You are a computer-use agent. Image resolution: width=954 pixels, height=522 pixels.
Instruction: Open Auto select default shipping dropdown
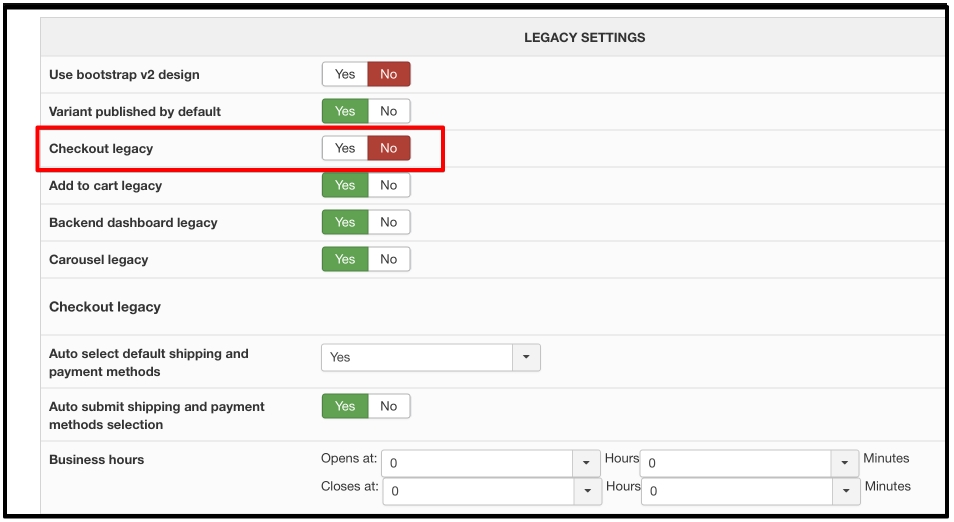431,358
